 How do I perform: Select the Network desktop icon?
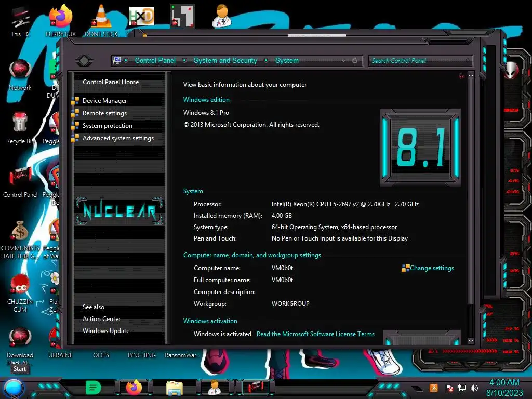coord(20,70)
